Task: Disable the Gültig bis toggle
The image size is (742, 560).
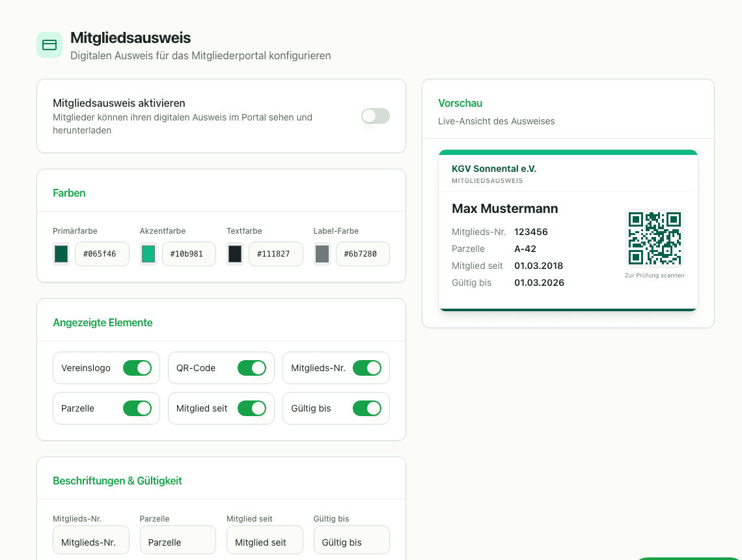Action: 366,408
